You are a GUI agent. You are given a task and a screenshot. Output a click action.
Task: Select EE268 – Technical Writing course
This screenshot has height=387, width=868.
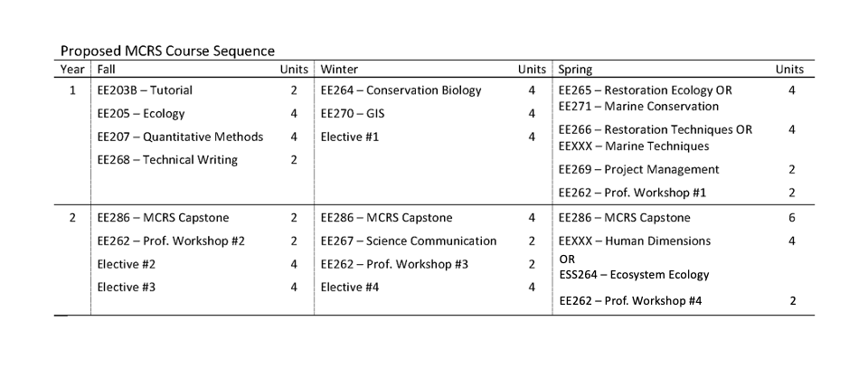167,160
